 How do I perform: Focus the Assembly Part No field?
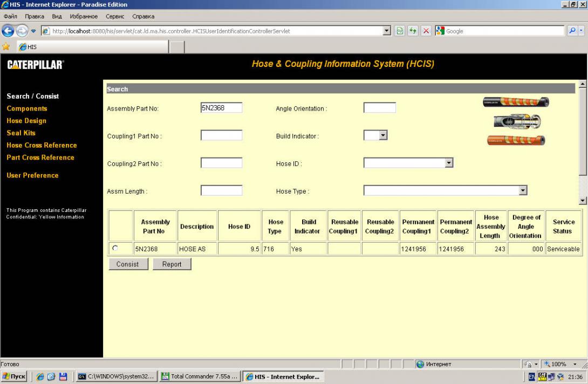tap(221, 108)
